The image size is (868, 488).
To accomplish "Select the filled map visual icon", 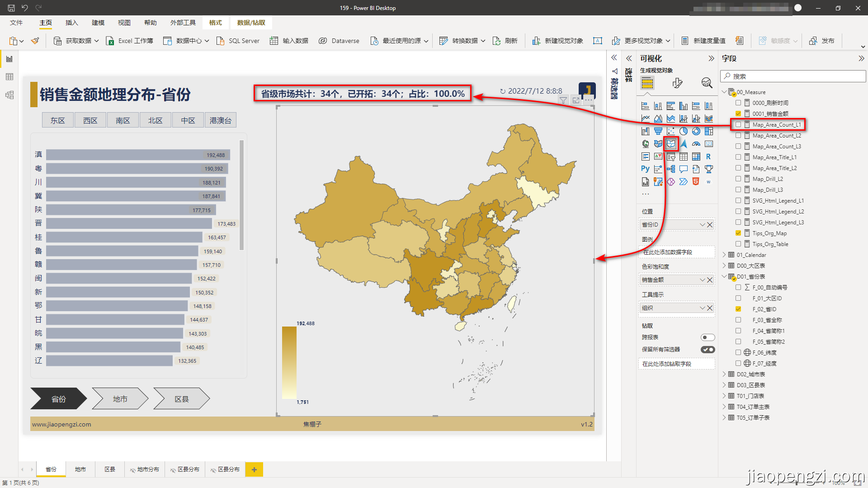I will [x=658, y=143].
